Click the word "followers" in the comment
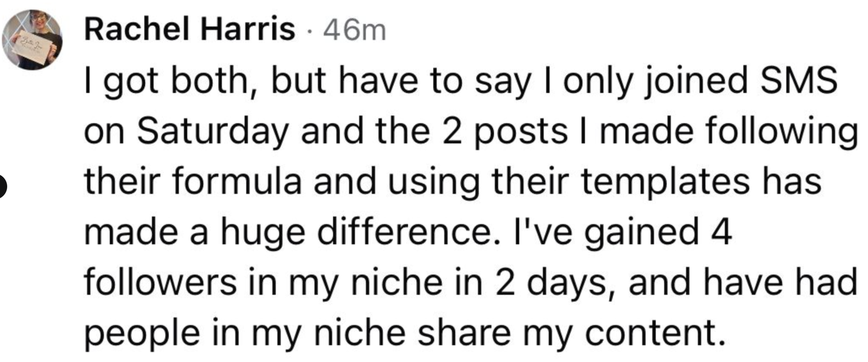Screen dimensions: 868x362 160,282
